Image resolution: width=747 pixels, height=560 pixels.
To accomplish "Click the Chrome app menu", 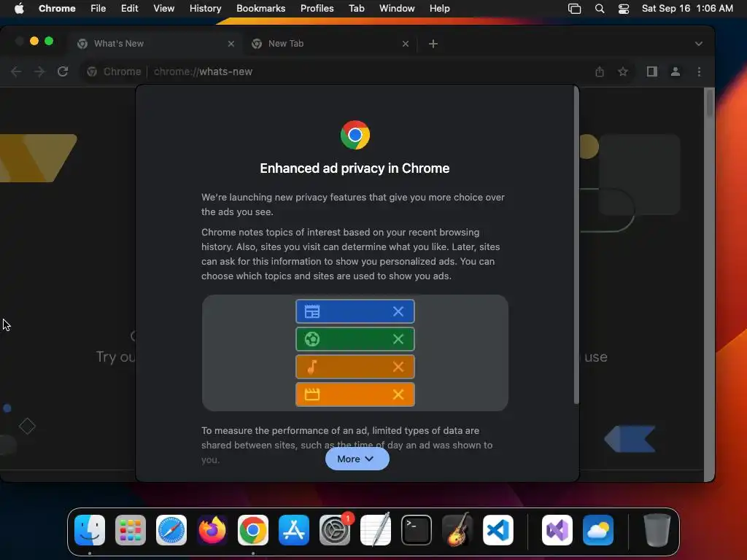I will pyautogui.click(x=57, y=9).
